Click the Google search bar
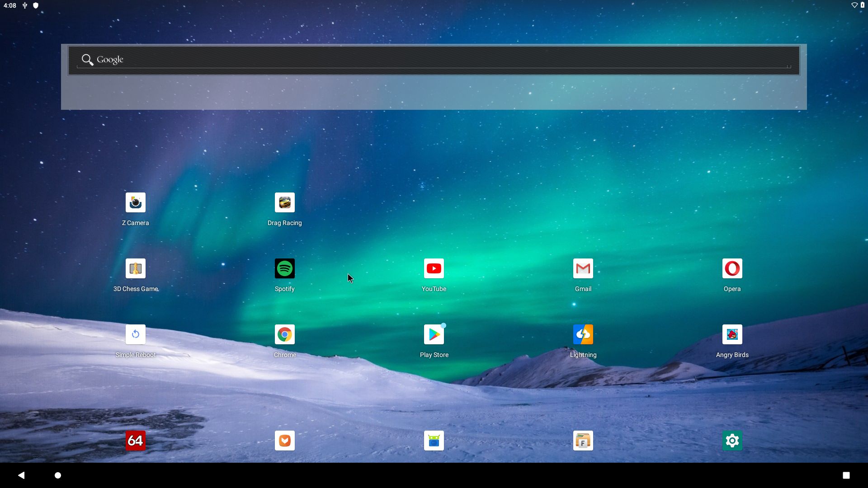Viewport: 868px width, 488px height. click(x=433, y=60)
